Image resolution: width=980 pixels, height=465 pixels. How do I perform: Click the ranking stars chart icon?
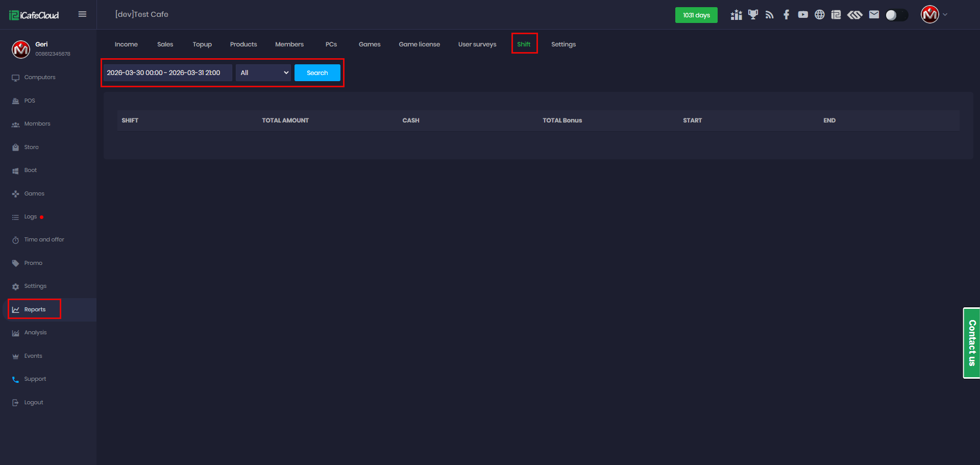point(736,15)
